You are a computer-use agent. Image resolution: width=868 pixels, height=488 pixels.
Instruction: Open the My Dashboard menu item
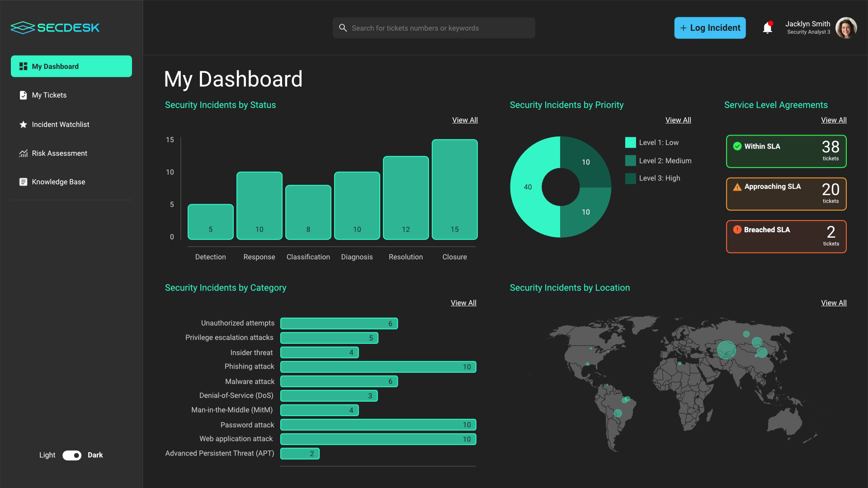71,66
